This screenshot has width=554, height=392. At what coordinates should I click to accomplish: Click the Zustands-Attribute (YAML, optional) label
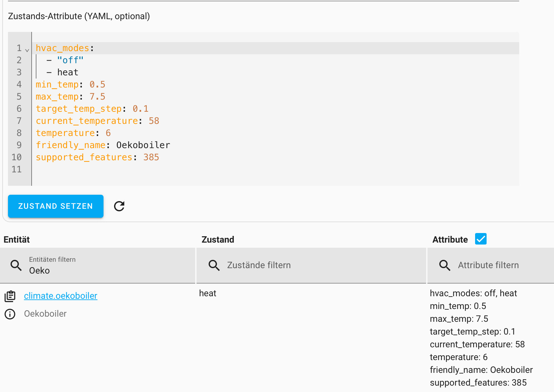(79, 16)
